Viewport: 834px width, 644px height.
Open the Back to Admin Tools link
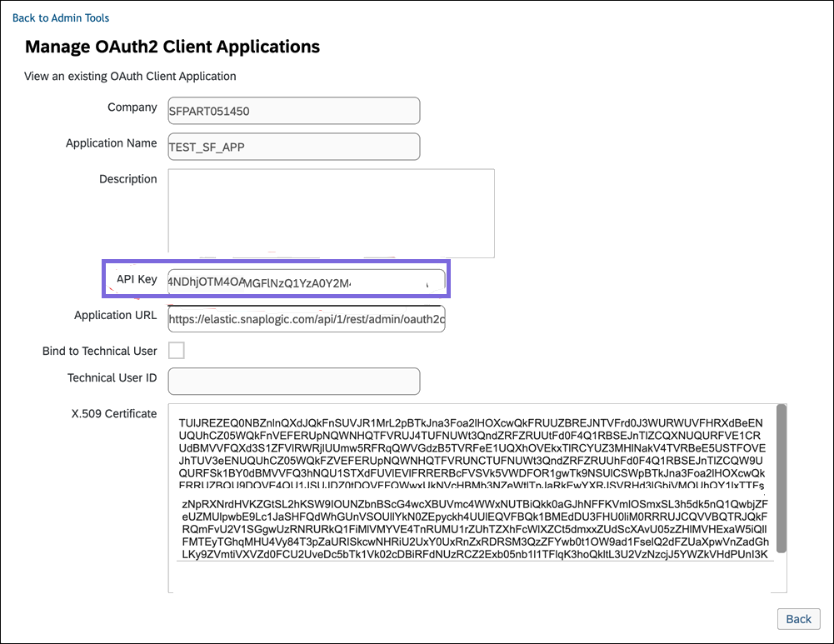(61, 18)
